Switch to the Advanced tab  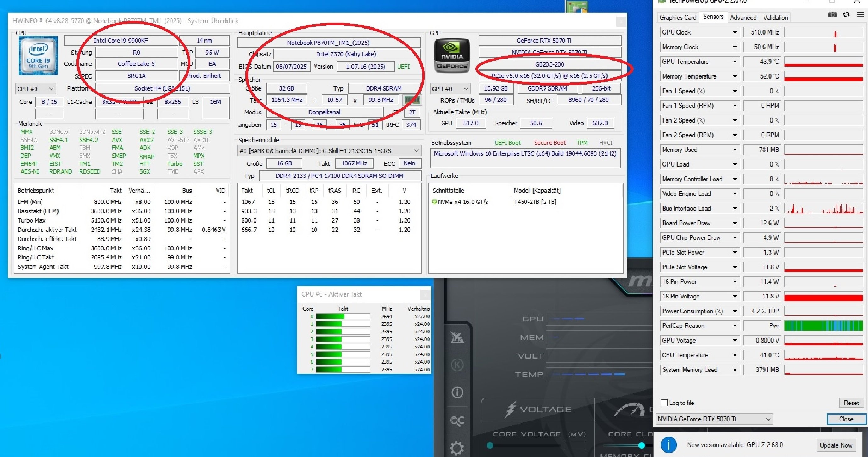743,18
